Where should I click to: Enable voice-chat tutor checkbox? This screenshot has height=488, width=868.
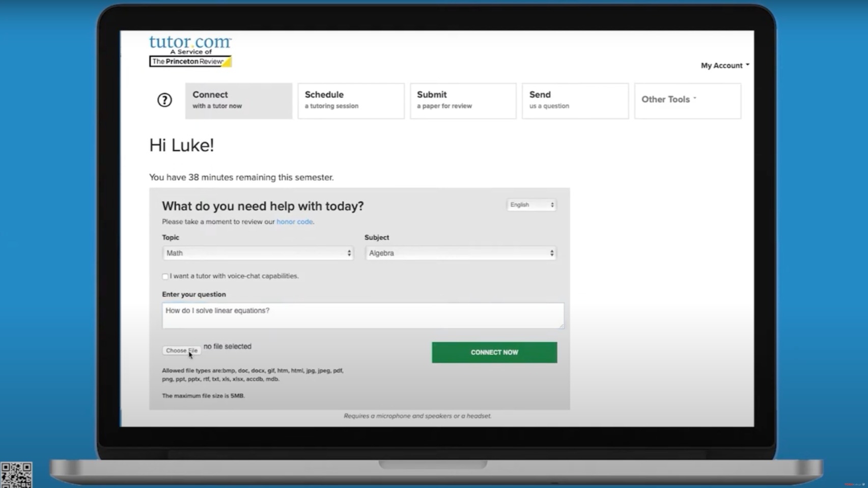click(165, 276)
